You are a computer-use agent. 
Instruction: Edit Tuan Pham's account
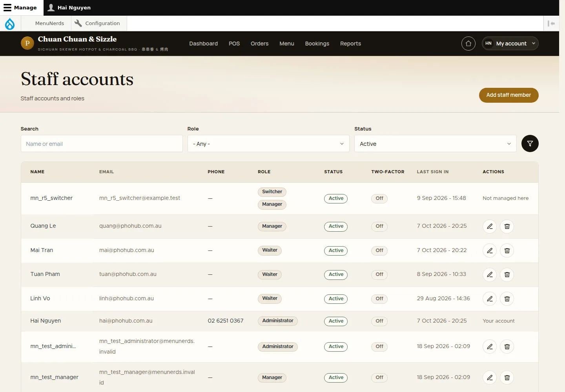[x=490, y=274]
